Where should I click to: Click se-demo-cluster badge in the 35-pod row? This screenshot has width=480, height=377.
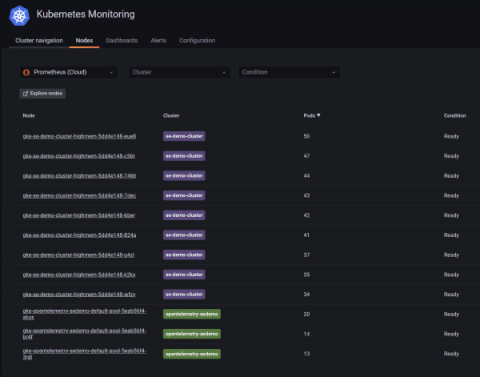coord(184,275)
